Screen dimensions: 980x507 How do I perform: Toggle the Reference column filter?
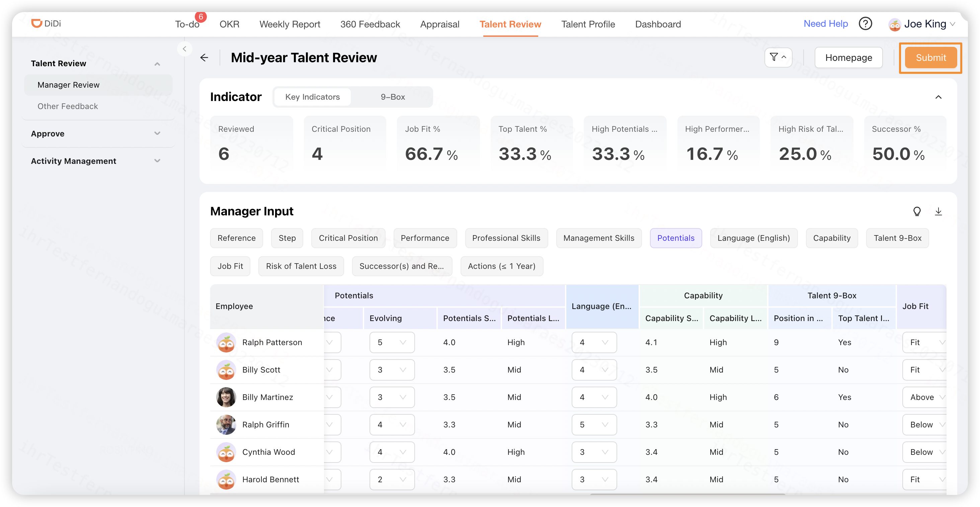(236, 238)
